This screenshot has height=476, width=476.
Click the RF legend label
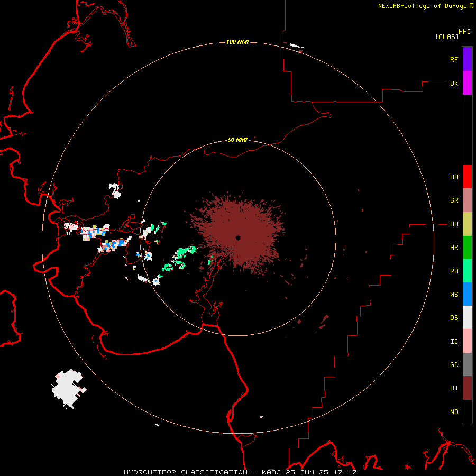tap(454, 59)
